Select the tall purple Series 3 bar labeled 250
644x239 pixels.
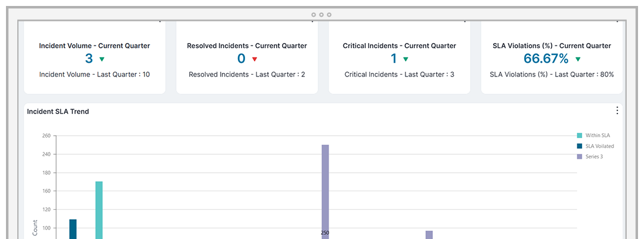(x=326, y=192)
